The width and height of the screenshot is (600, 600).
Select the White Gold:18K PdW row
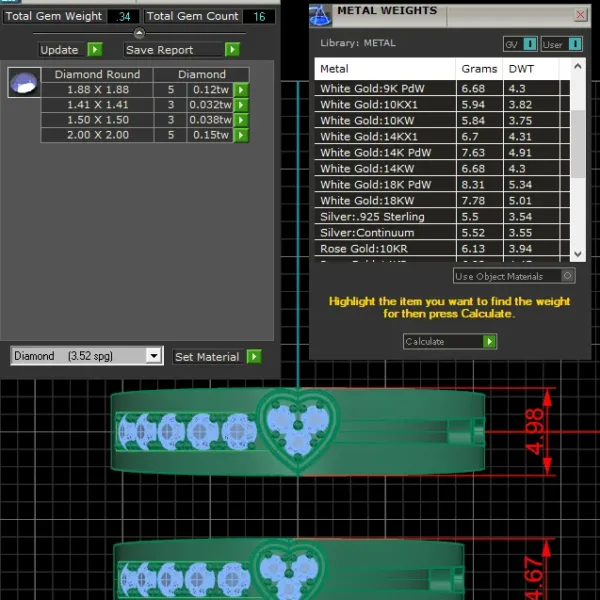pyautogui.click(x=442, y=184)
